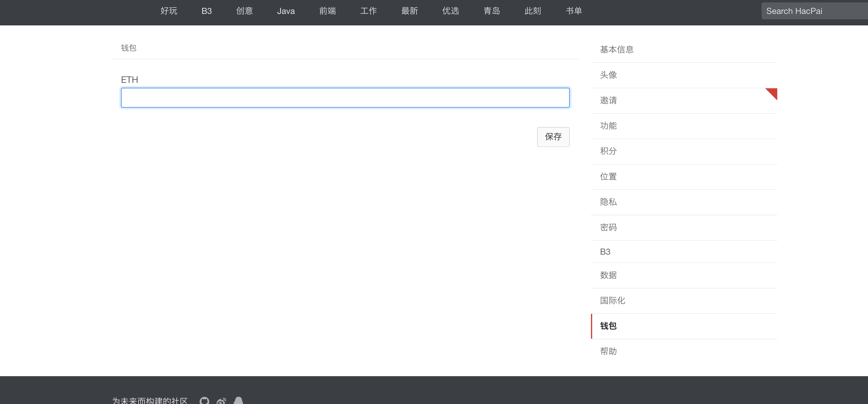
Task: Go to 隐私 settings
Action: click(608, 202)
